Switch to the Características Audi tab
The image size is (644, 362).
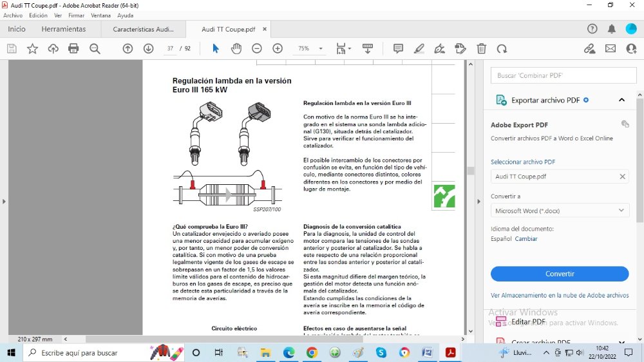coord(143,29)
